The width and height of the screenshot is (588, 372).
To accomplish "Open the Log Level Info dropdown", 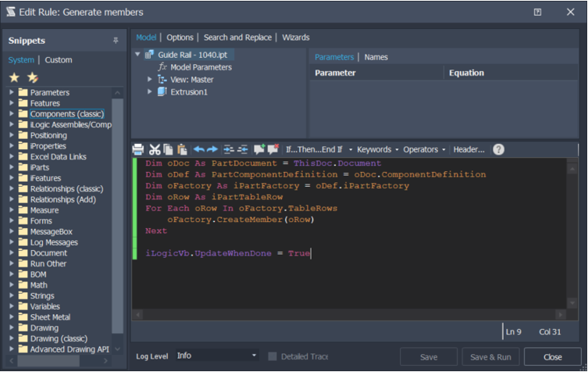I will tap(216, 356).
